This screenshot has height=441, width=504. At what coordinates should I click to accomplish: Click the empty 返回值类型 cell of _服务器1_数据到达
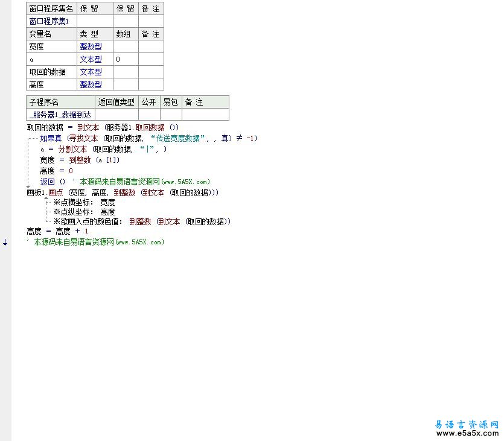[x=116, y=115]
